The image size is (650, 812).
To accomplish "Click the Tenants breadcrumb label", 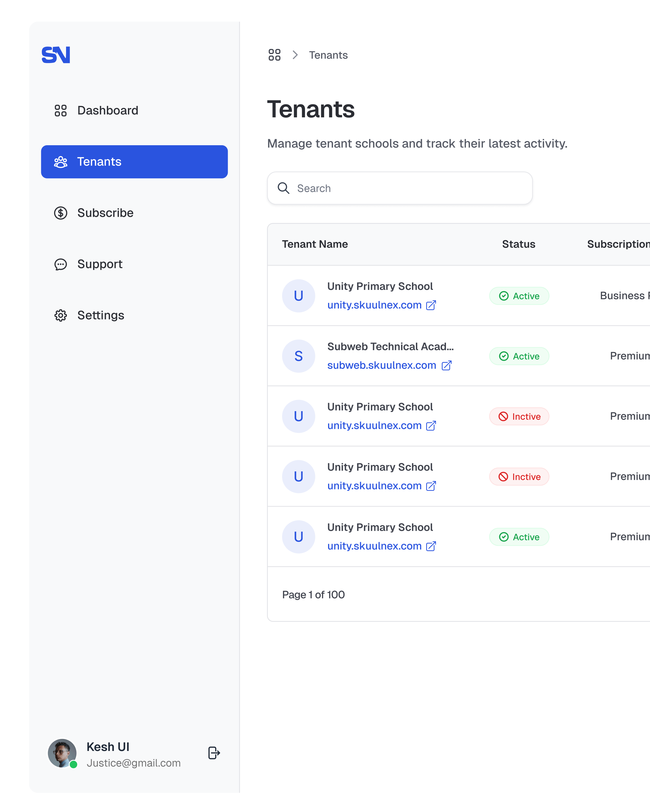I will click(328, 55).
